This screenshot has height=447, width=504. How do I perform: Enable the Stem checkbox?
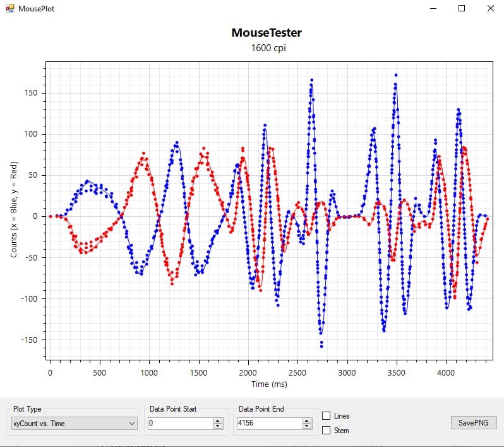click(327, 431)
